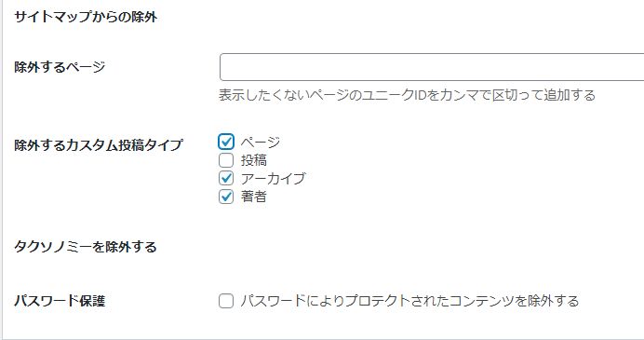
Task: Click the 除外するページ field label
Action: click(60, 67)
